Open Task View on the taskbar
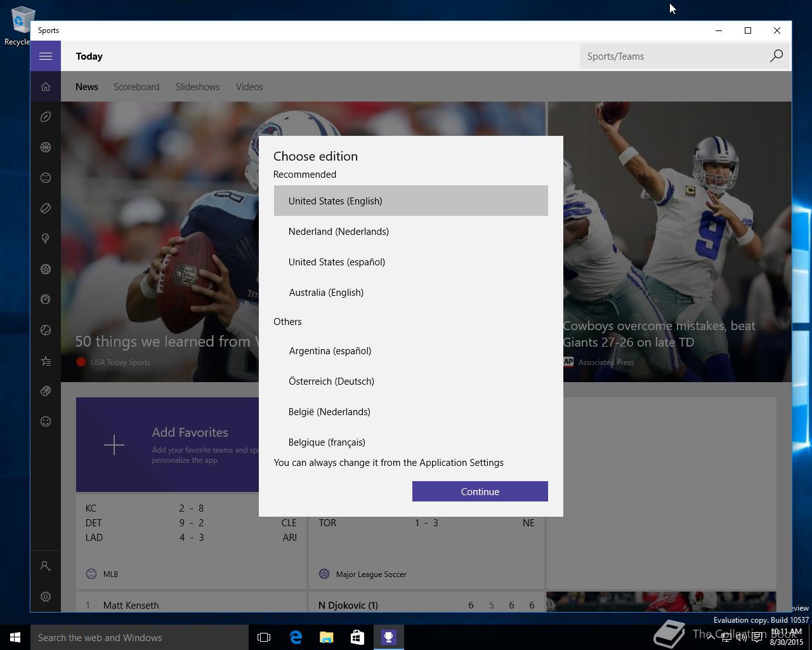The height and width of the screenshot is (650, 812). [264, 637]
